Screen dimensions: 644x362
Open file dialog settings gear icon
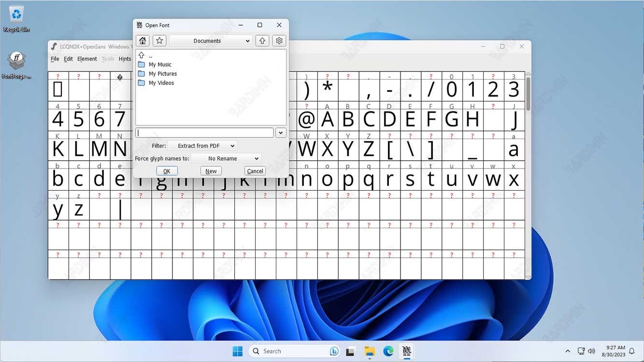coord(279,41)
